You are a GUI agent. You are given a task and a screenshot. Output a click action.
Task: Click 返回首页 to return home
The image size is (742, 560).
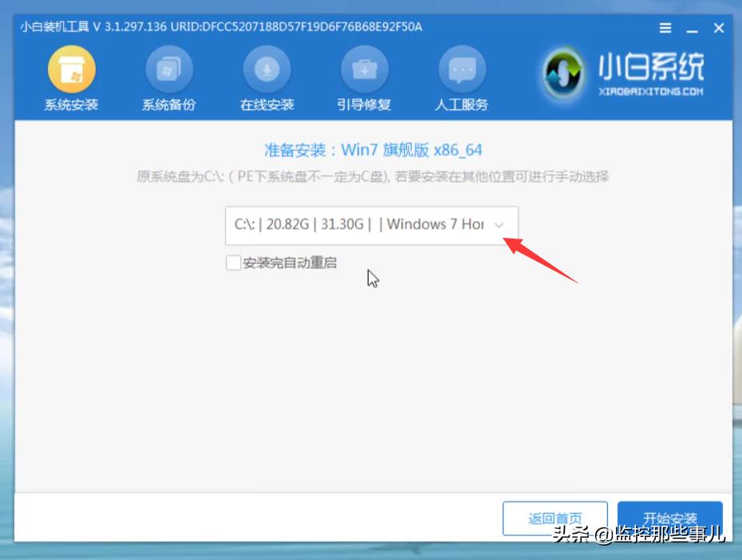555,518
